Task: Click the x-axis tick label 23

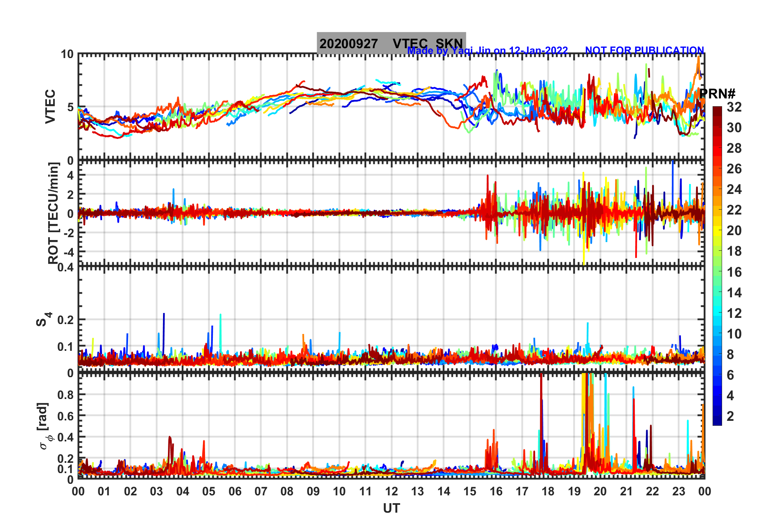Action: 678,491
